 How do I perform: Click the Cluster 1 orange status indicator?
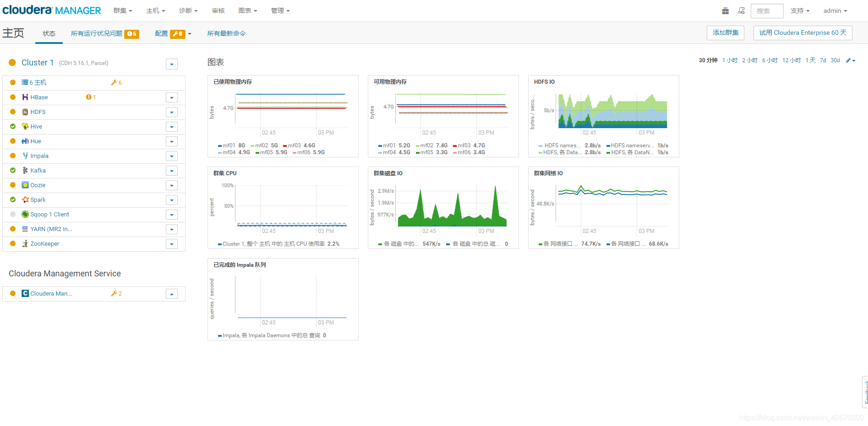click(x=12, y=63)
